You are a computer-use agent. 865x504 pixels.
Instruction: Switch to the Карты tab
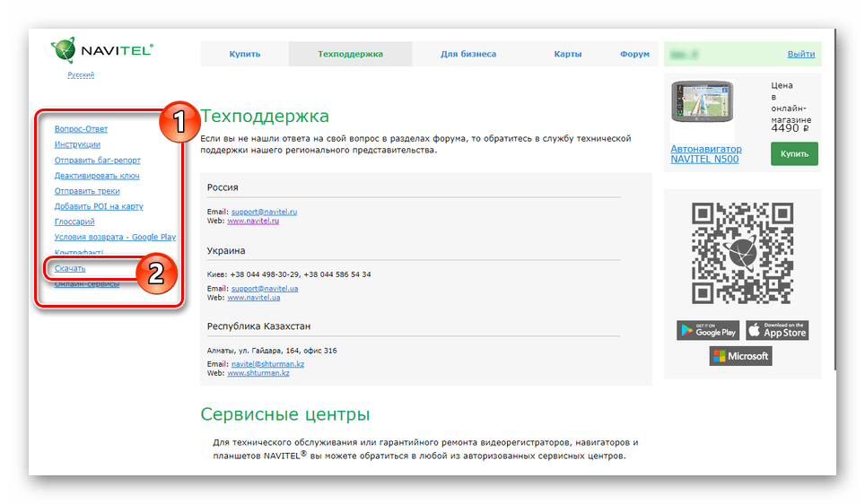pyautogui.click(x=568, y=54)
